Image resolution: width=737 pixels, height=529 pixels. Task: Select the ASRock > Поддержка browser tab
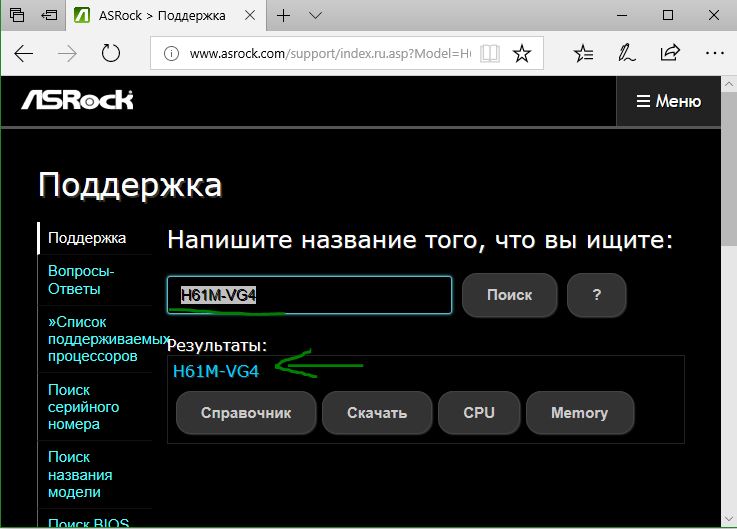[x=166, y=16]
